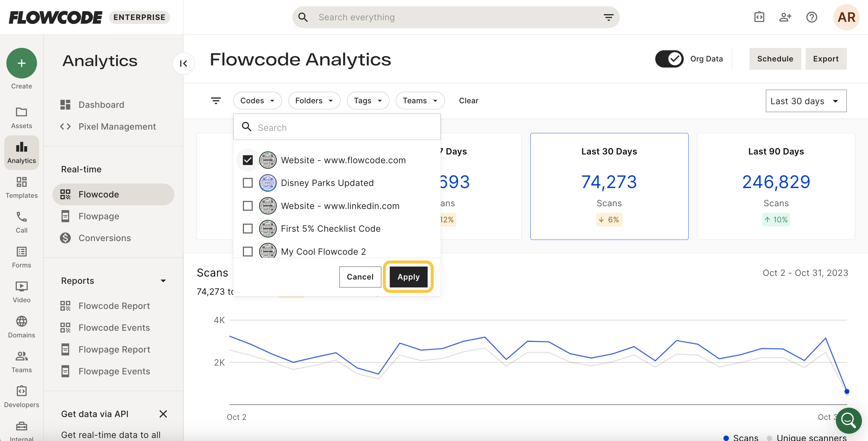Screen dimensions: 868x441
Task: Open the Assets folder icon
Action: coord(22,112)
